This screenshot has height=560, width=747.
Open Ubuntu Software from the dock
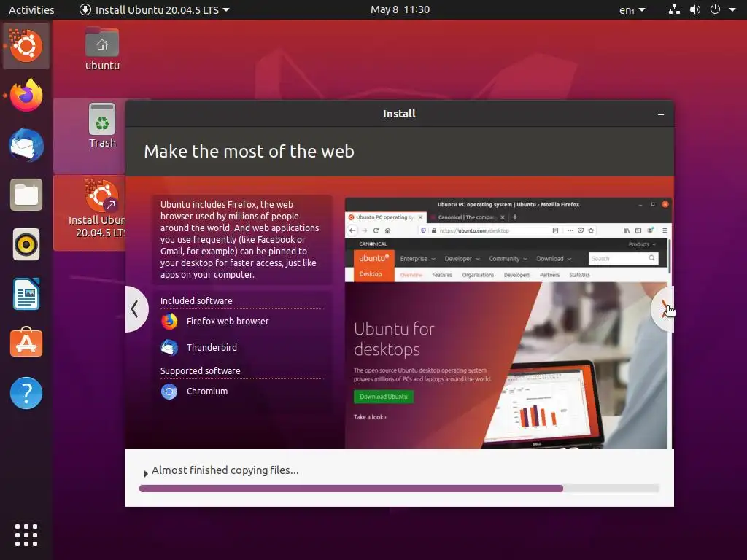[x=26, y=343]
